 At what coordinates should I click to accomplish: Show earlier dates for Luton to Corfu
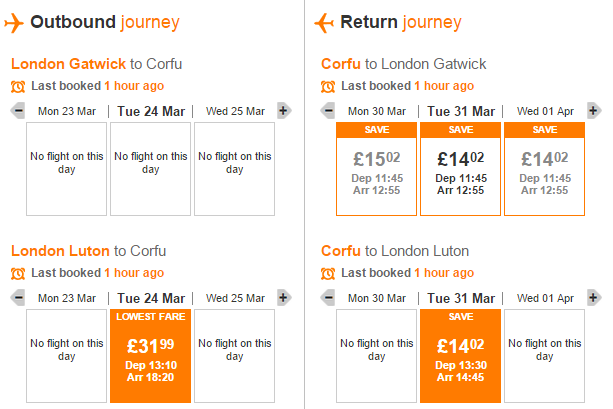coord(18,298)
